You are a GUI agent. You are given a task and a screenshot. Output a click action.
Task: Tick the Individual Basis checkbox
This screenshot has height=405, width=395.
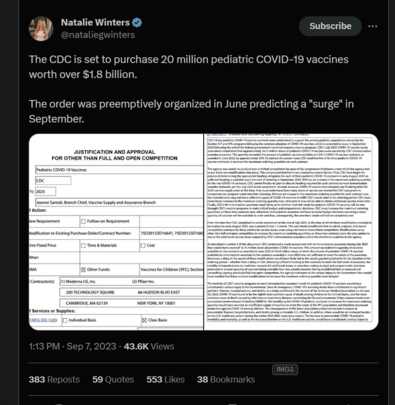tap(65, 320)
